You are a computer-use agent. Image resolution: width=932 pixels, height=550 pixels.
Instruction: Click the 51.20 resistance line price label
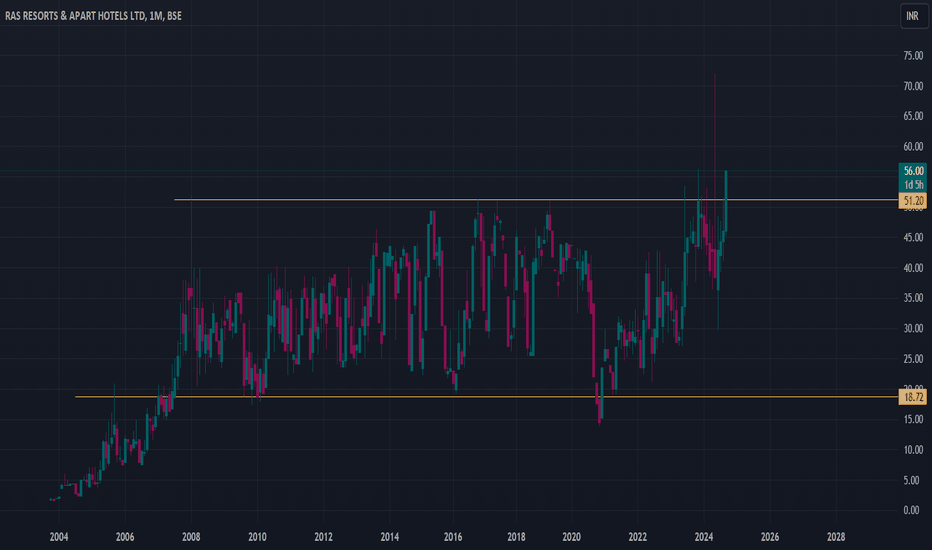pos(912,201)
